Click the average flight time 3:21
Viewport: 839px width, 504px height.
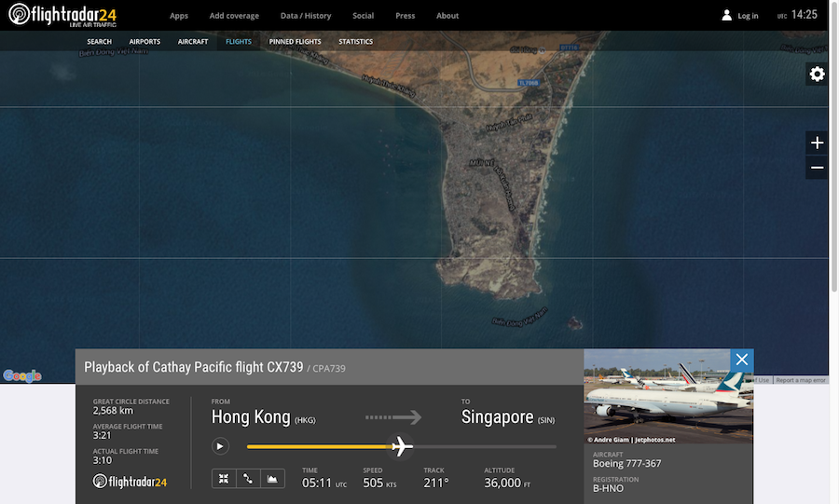102,435
